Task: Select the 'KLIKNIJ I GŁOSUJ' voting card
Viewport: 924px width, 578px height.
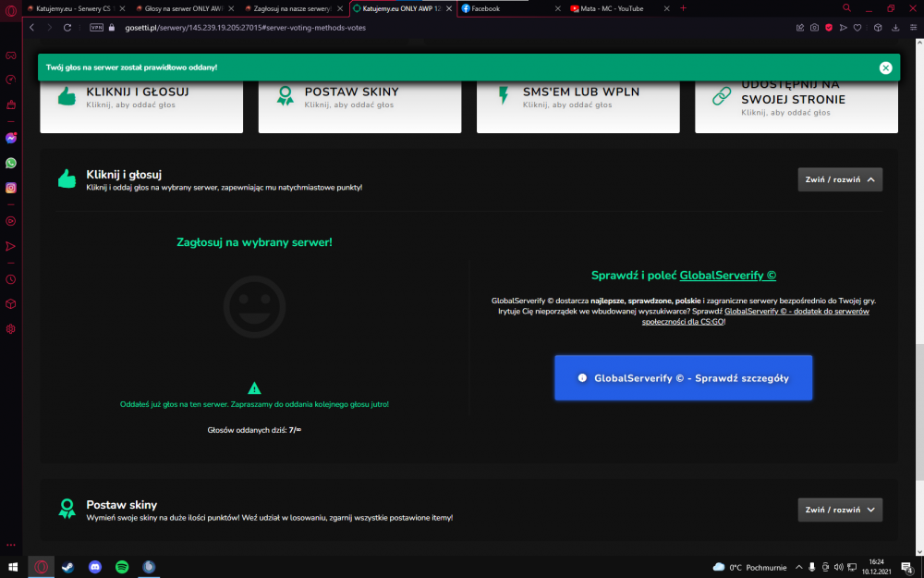Action: coord(141,106)
